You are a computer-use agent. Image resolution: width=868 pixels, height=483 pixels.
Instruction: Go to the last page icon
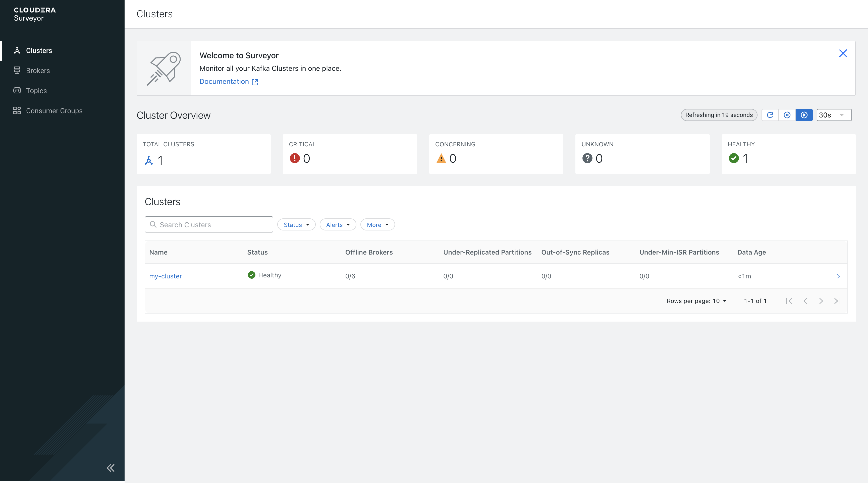[837, 301]
